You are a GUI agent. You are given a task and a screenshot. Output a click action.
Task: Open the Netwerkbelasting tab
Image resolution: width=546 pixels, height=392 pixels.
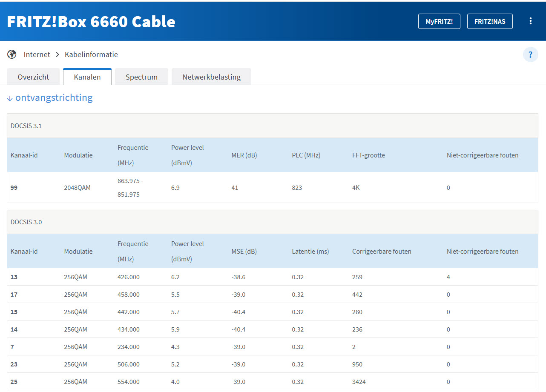[211, 77]
